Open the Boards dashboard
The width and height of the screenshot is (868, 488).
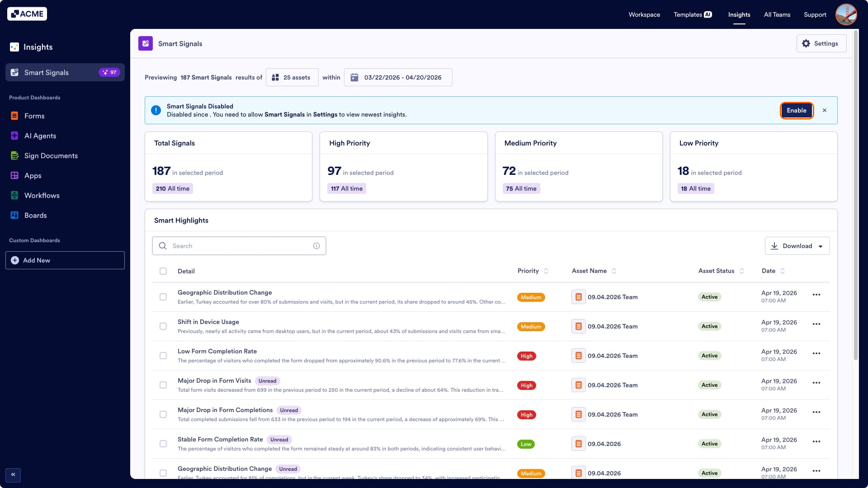[x=35, y=216]
